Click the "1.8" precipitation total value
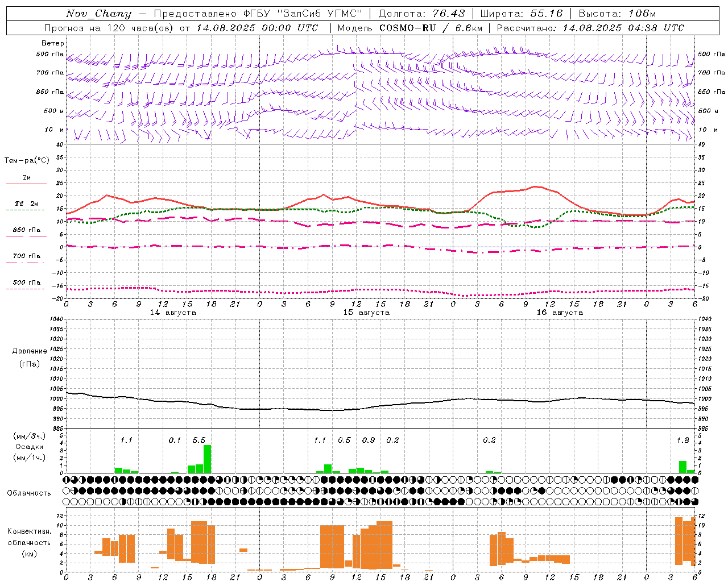The image size is (728, 582). (682, 440)
